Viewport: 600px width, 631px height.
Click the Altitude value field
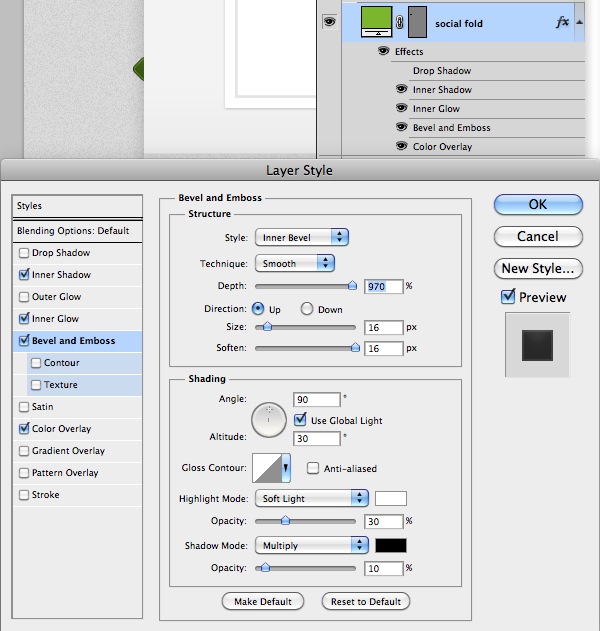click(317, 438)
